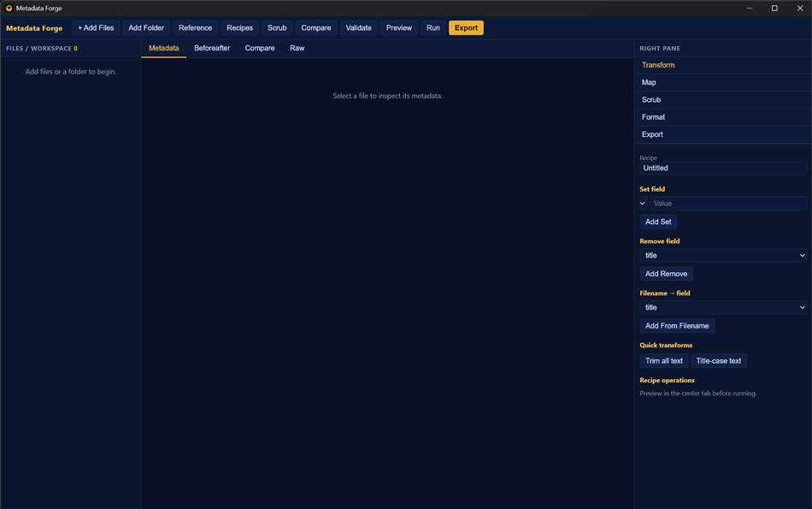This screenshot has height=509, width=812.
Task: Click the Metadata Forge brand label in toolbar
Action: pos(34,28)
